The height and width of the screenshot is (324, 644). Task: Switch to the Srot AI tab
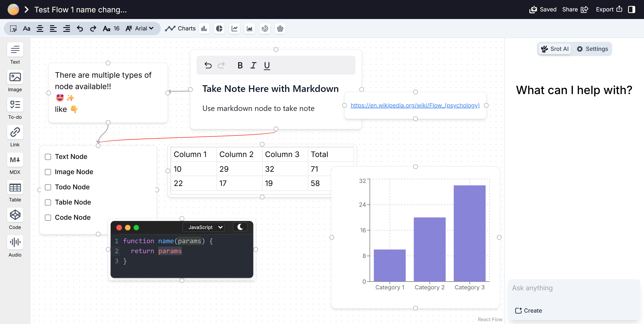(x=555, y=49)
